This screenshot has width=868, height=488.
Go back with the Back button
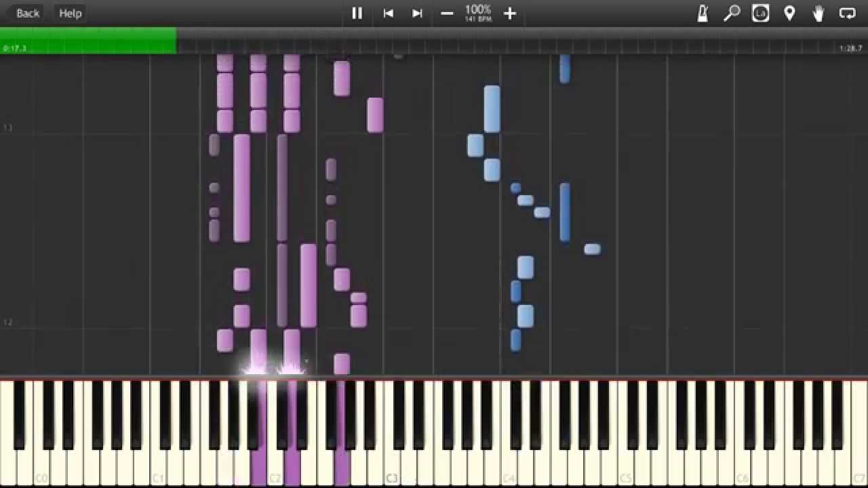28,13
